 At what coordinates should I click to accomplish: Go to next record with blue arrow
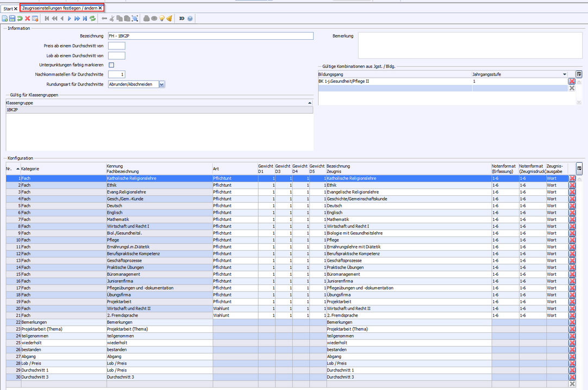70,18
